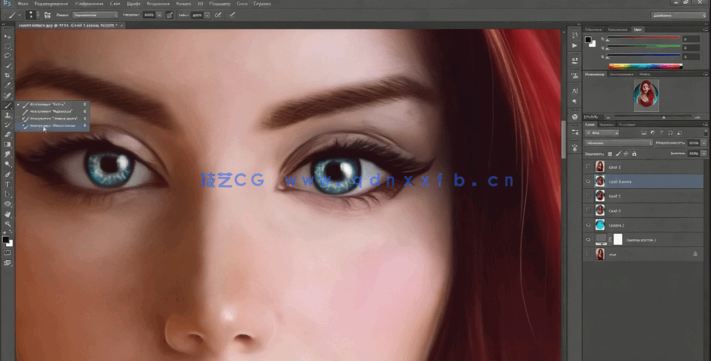Open the 3D menu
The width and height of the screenshot is (711, 361).
(x=200, y=4)
